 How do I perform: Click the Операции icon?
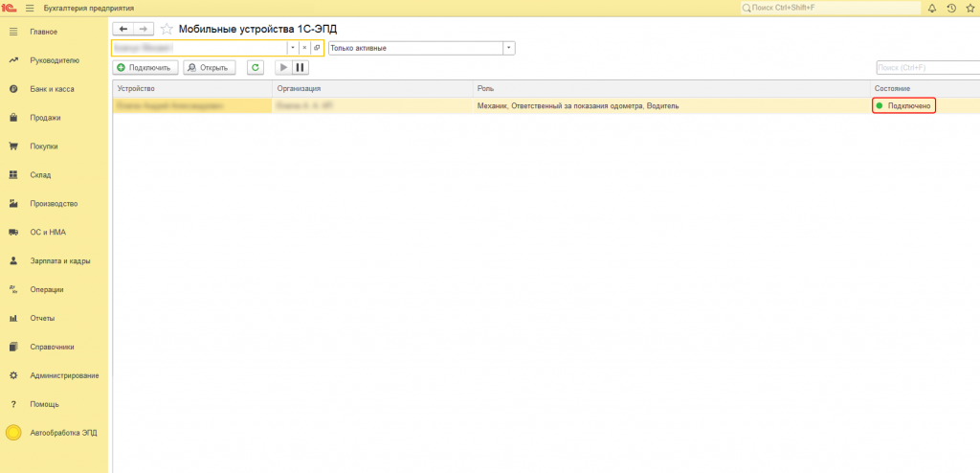[13, 290]
